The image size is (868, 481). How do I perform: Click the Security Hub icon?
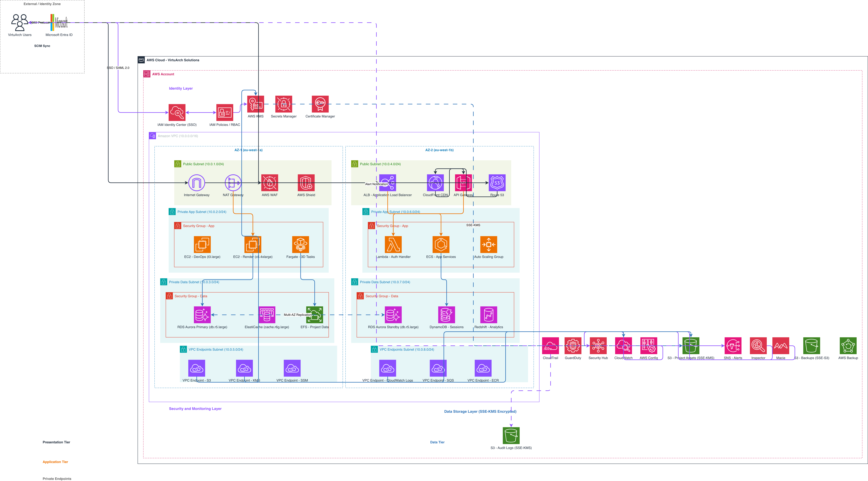pyautogui.click(x=598, y=346)
